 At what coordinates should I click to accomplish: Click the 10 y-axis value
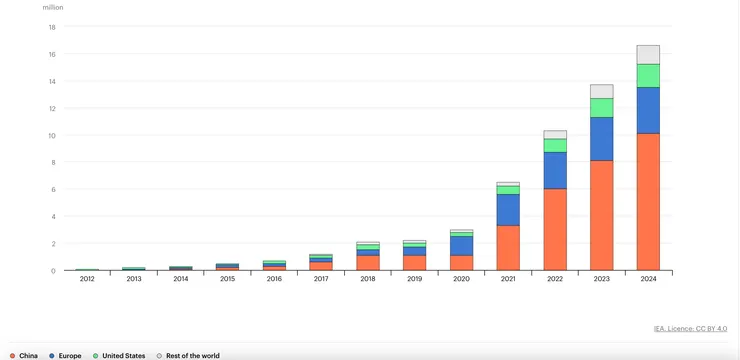pos(52,135)
